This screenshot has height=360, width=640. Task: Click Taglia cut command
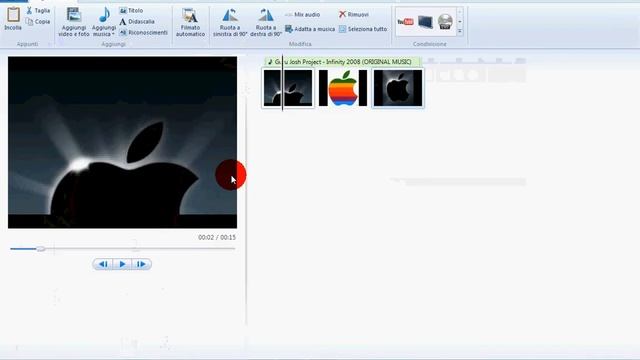click(x=38, y=11)
